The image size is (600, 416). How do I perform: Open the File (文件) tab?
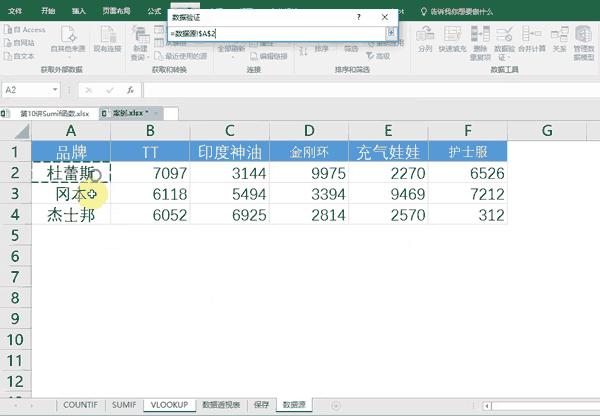[15, 11]
